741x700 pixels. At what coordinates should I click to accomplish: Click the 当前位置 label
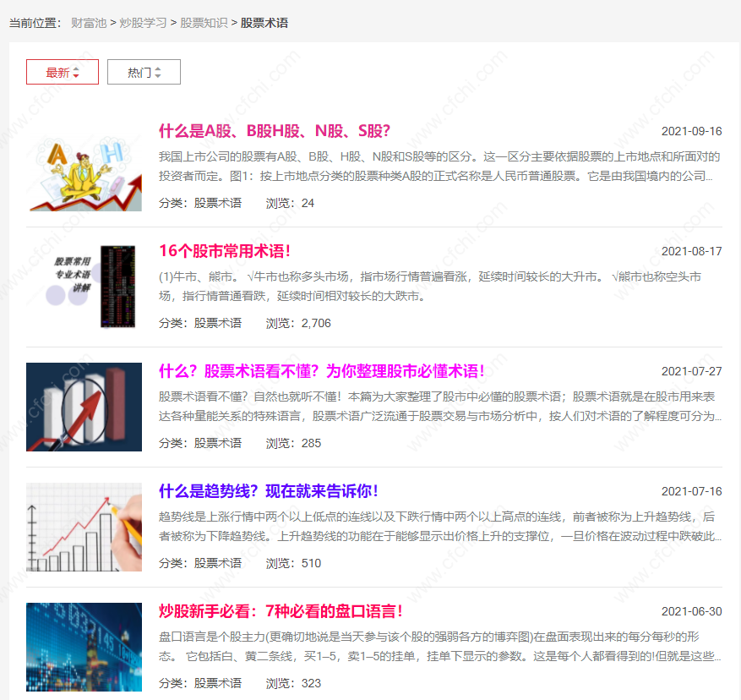pos(35,23)
